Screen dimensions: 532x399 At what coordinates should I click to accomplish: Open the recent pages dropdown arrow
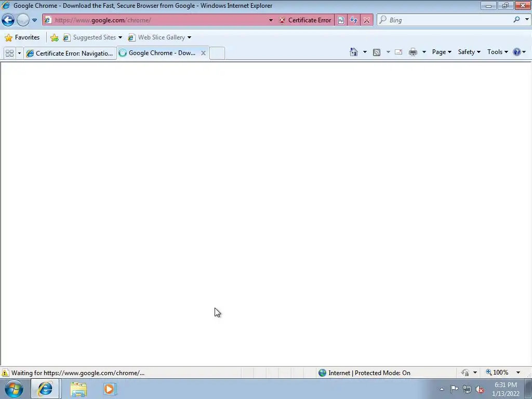[x=34, y=20]
